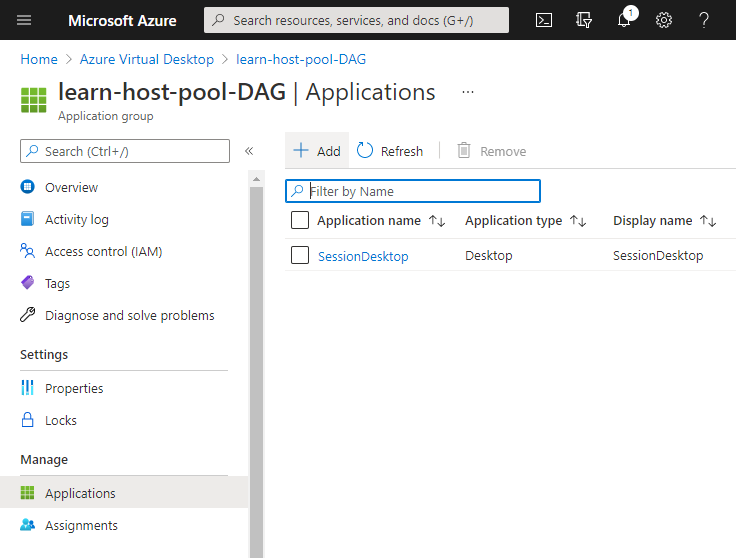Click the Access control people icon
736x558 pixels.
click(28, 251)
